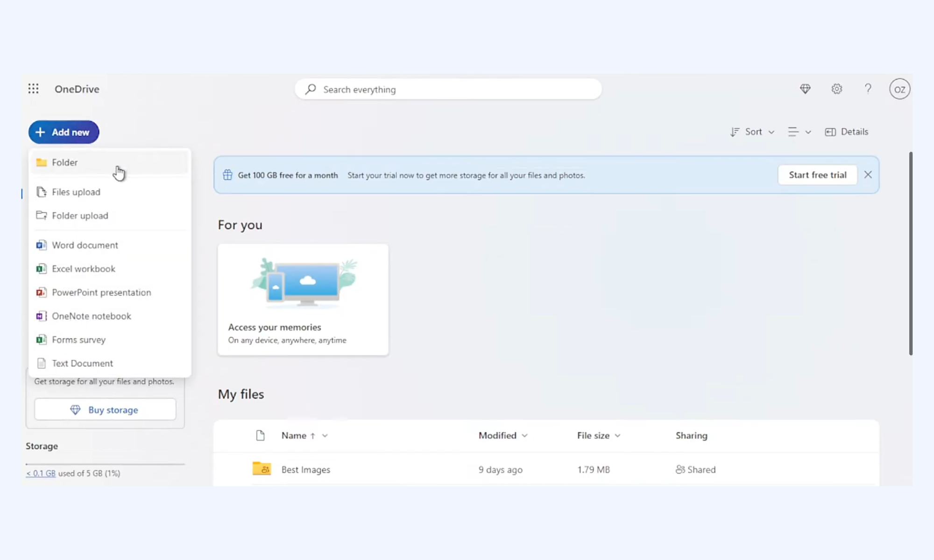Click the diamond icon on Buy storage

coord(75,410)
